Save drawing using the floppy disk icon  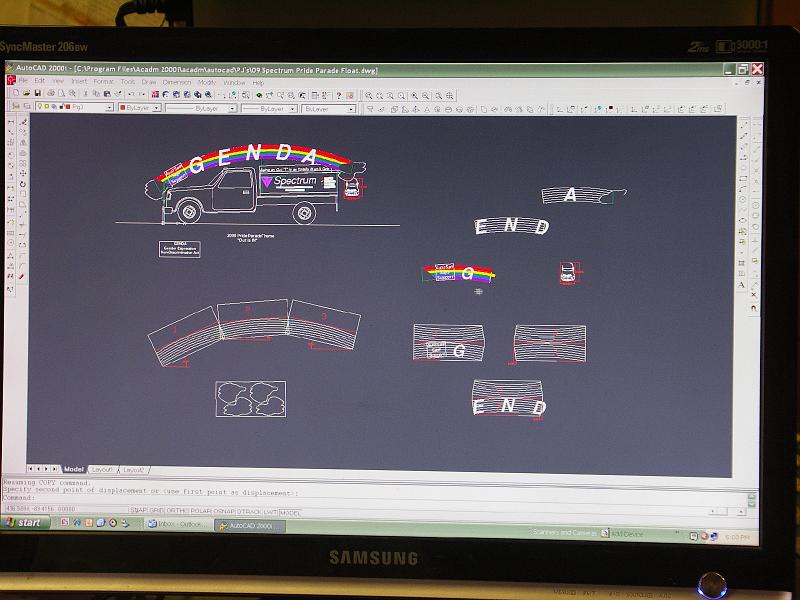point(38,93)
